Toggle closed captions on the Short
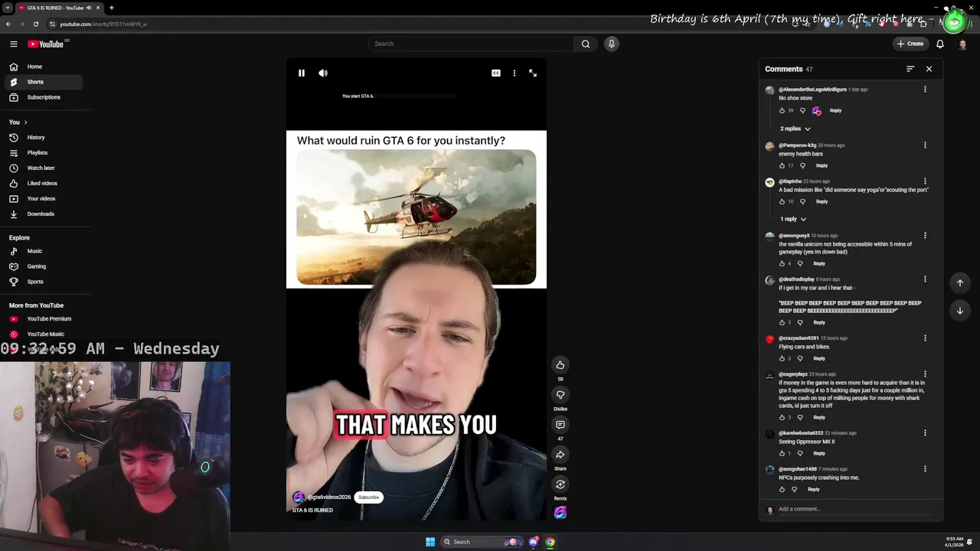Image resolution: width=980 pixels, height=551 pixels. pyautogui.click(x=496, y=73)
